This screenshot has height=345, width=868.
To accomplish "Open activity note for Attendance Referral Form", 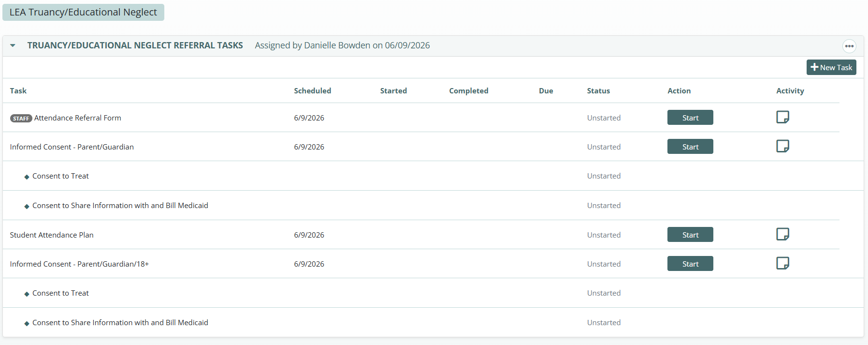I will pyautogui.click(x=782, y=117).
